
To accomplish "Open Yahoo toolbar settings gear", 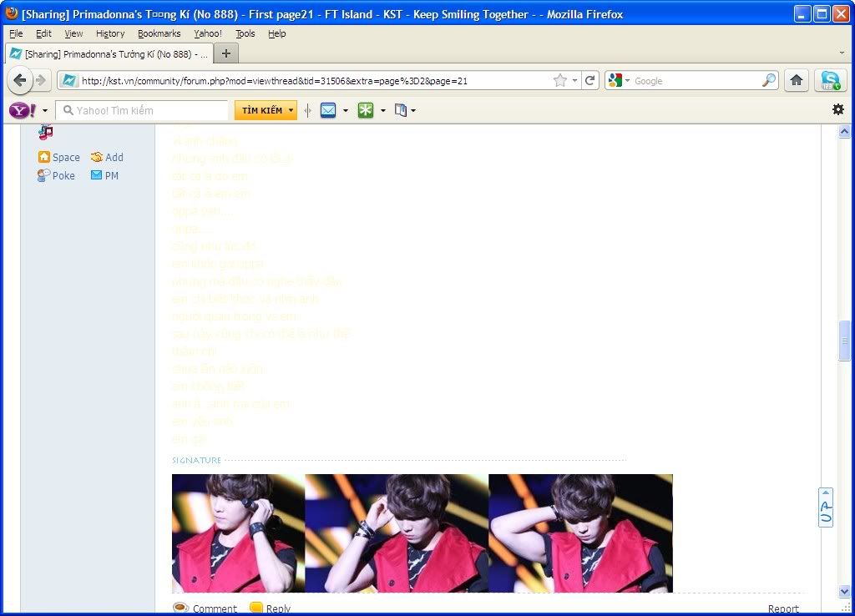I will (838, 109).
